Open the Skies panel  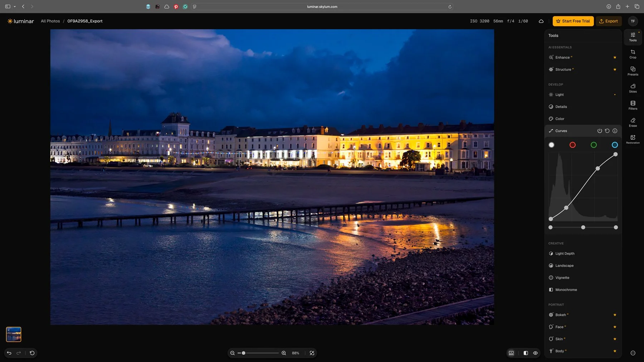(x=633, y=88)
